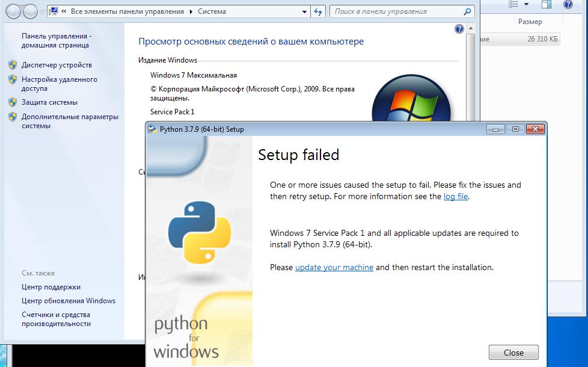The height and width of the screenshot is (367, 588).
Task: Open 'Центр обновления Windows' link
Action: [x=69, y=301]
